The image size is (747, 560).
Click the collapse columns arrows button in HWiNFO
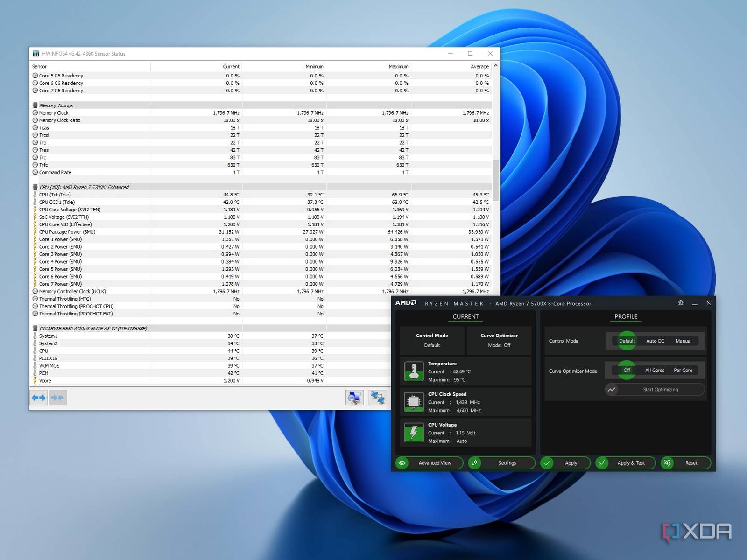click(x=57, y=398)
